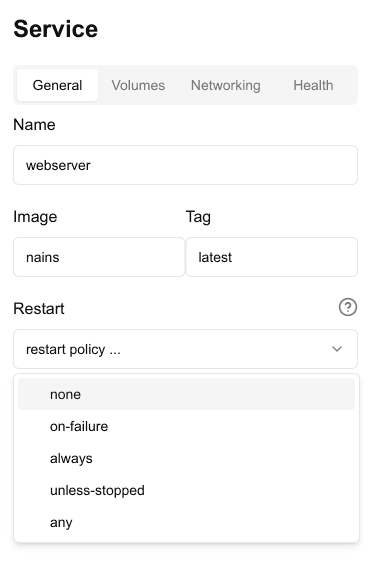Select the none restart option

pos(186,394)
